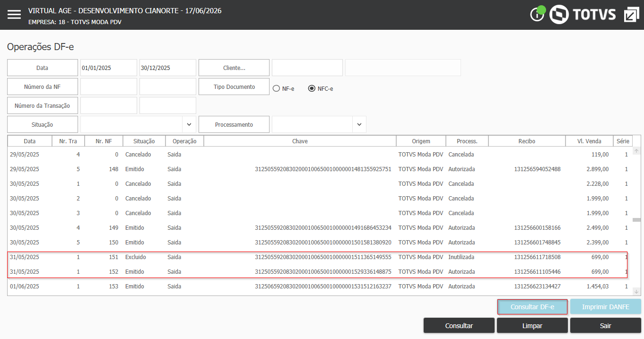This screenshot has width=644, height=339.
Task: Sort by the Situação column header
Action: [144, 141]
